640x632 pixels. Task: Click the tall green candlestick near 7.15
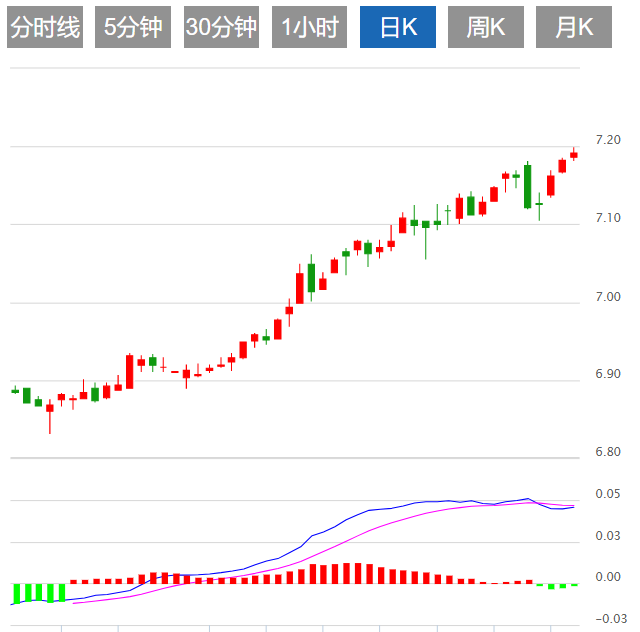[527, 186]
